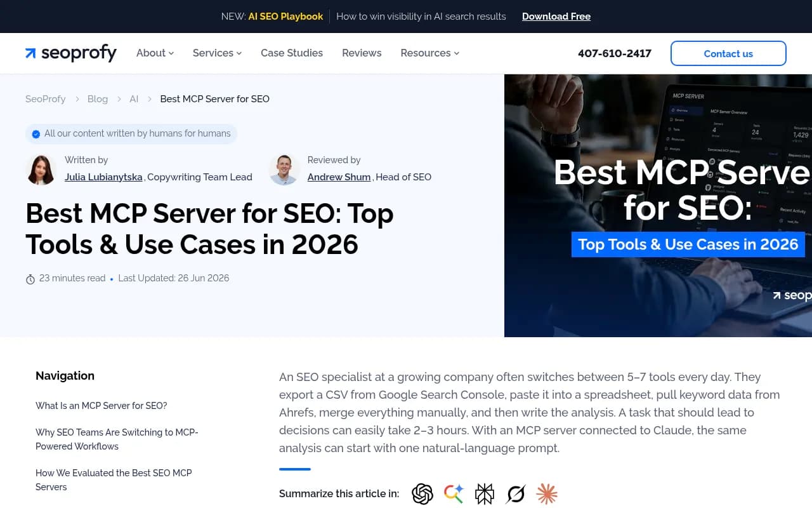Click the seoprofy logo
The image size is (812, 508).
click(71, 53)
